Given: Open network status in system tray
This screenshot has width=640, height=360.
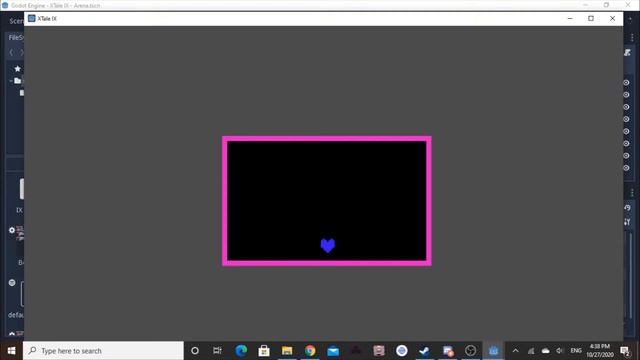Looking at the screenshot, I should tap(531, 351).
